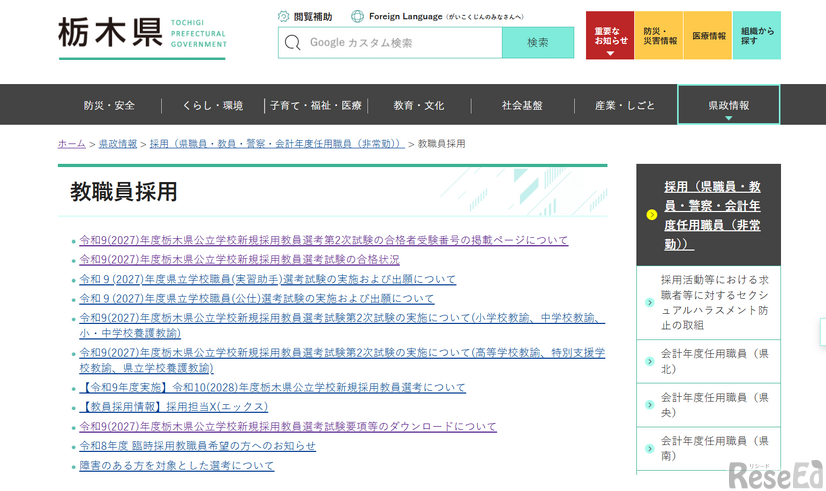Click the magnifier icon in search box
The height and width of the screenshot is (491, 826).
(x=292, y=42)
